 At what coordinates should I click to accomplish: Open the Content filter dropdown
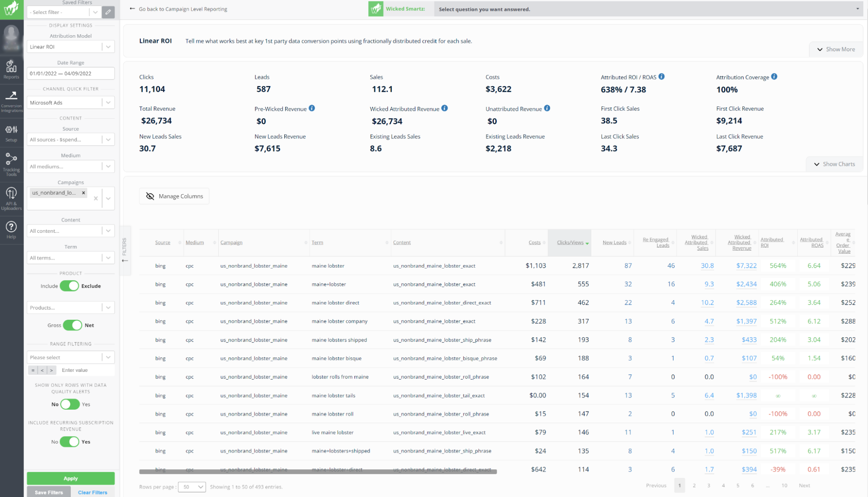click(x=71, y=231)
